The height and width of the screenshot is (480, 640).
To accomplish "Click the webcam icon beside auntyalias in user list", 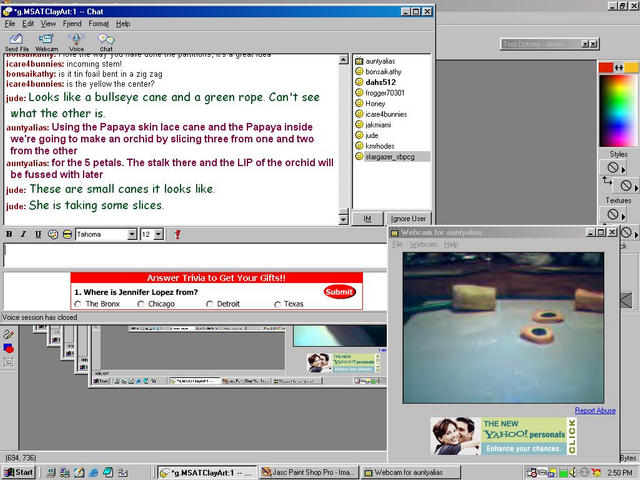I will (x=359, y=61).
